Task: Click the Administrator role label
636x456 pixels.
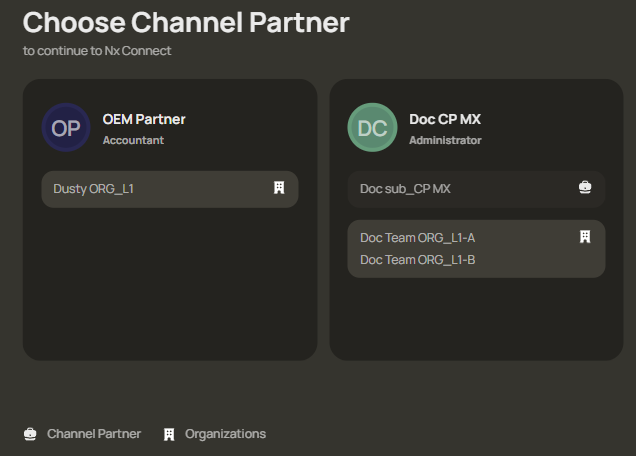Action: point(445,140)
